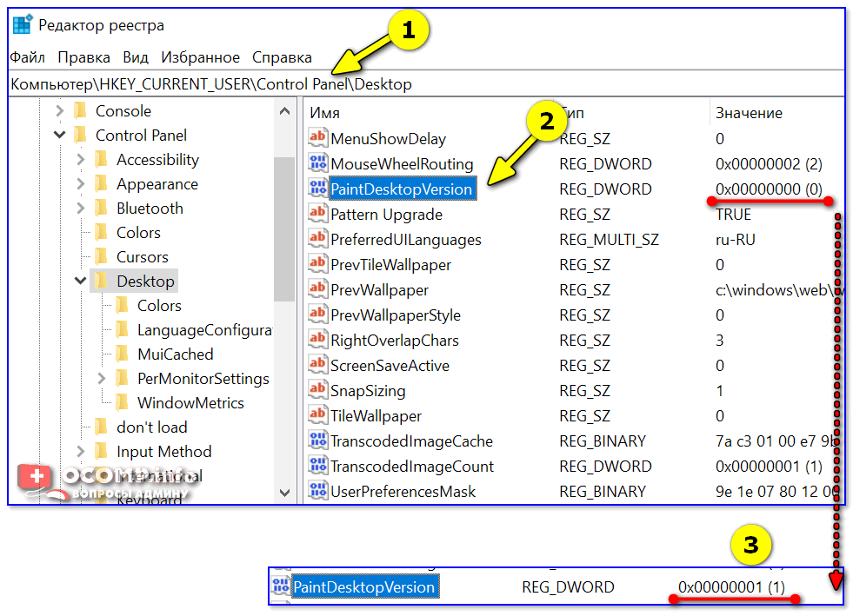Collapse the Desktop key chevron

80,282
